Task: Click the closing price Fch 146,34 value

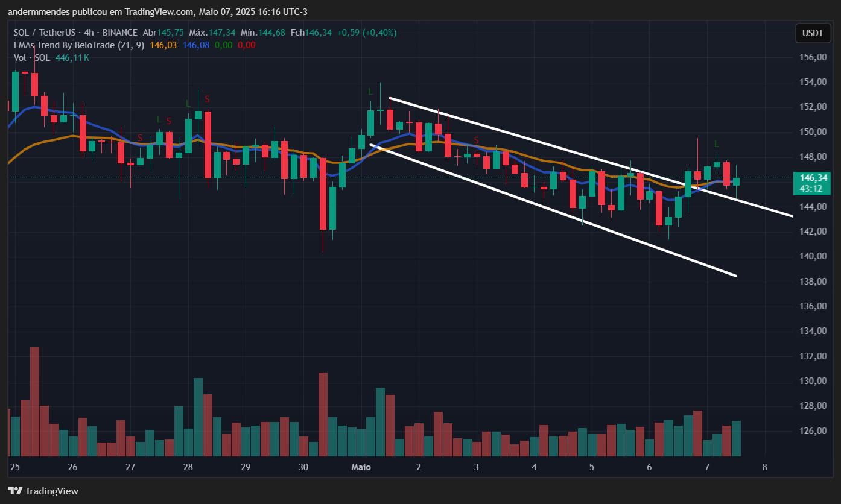Action: tap(319, 33)
